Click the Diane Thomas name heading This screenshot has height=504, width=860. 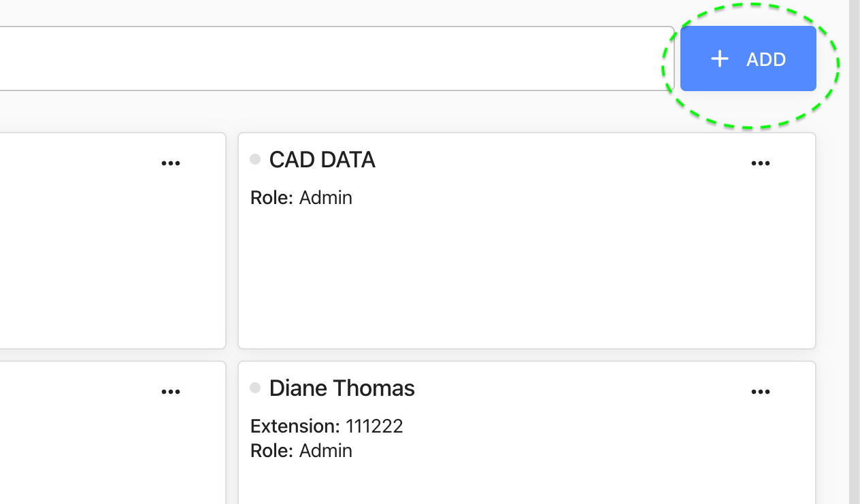coord(342,388)
